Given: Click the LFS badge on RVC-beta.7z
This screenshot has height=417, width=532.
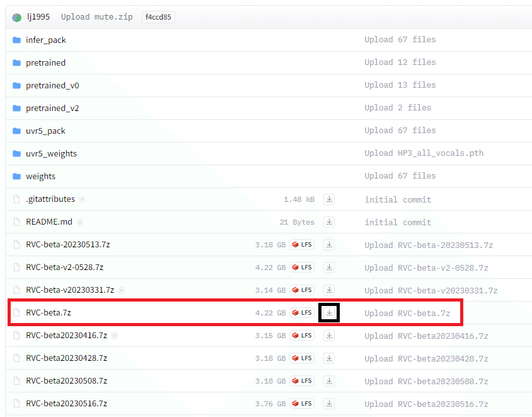Looking at the screenshot, I should (x=301, y=312).
